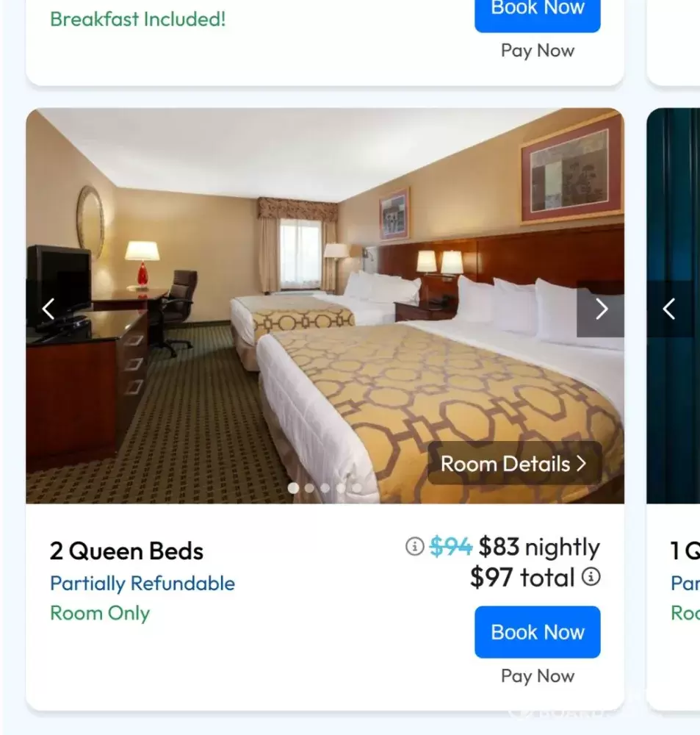Screen dimensions: 700x735
Task: Select the third carousel dot indicator
Action: pos(325,488)
